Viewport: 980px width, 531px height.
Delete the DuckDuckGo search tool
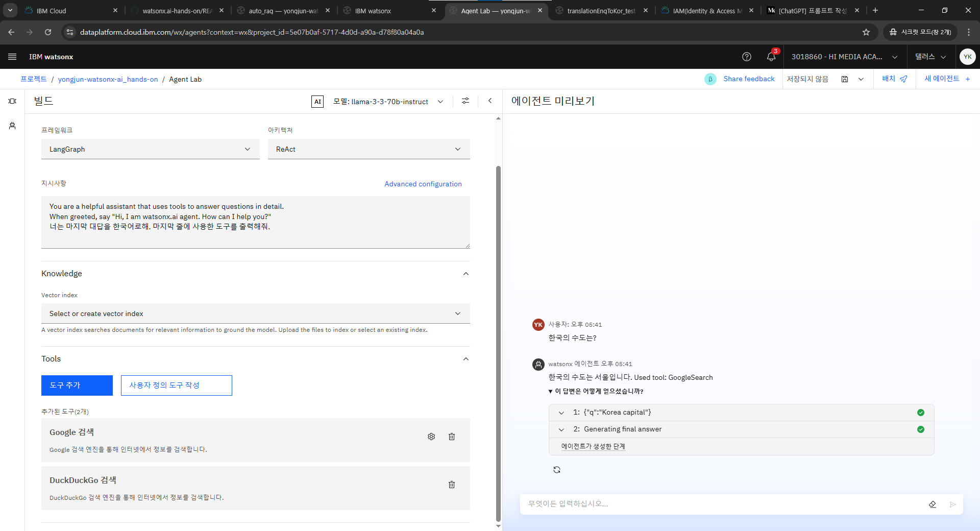click(x=452, y=485)
